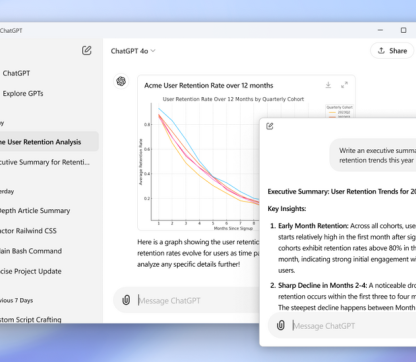Viewport: 416px width, 362px height.
Task: Click the user prompt bubble 'Write an executive summary'
Action: click(373, 155)
